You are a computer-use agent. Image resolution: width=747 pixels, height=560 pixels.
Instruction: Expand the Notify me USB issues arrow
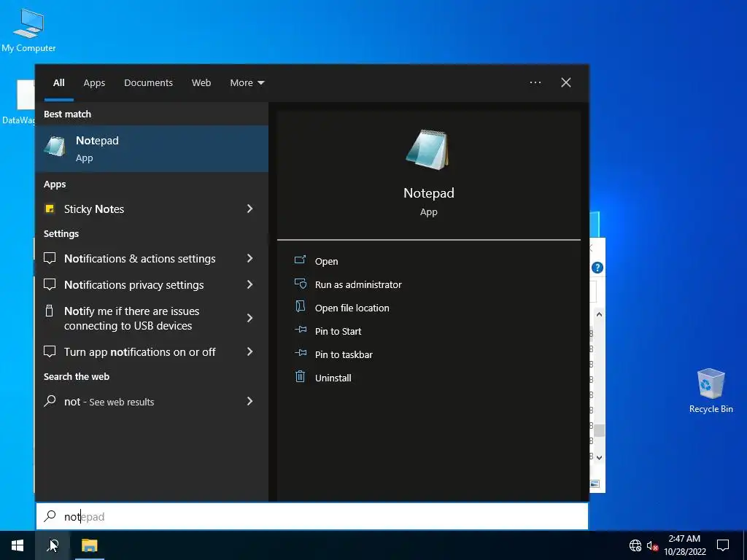point(249,318)
